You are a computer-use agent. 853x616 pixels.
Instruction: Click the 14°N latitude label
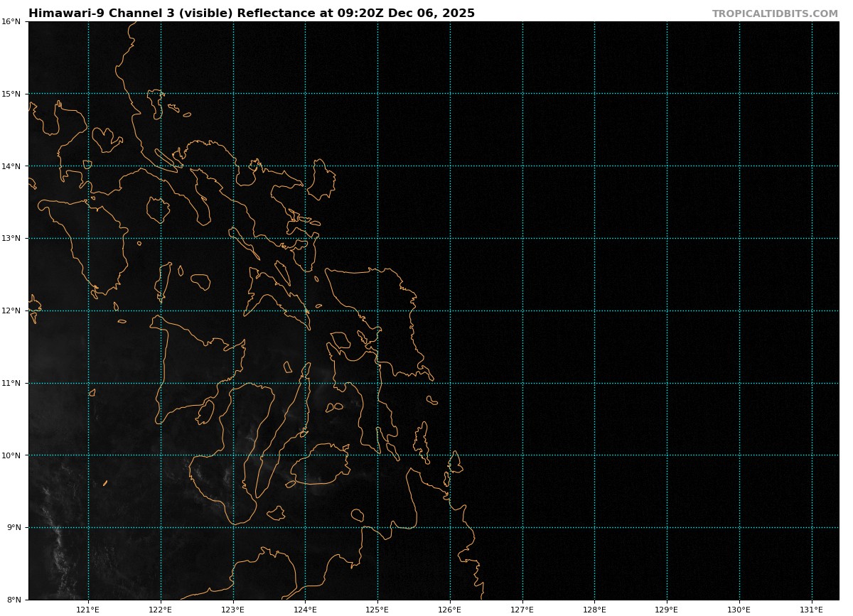tap(11, 166)
